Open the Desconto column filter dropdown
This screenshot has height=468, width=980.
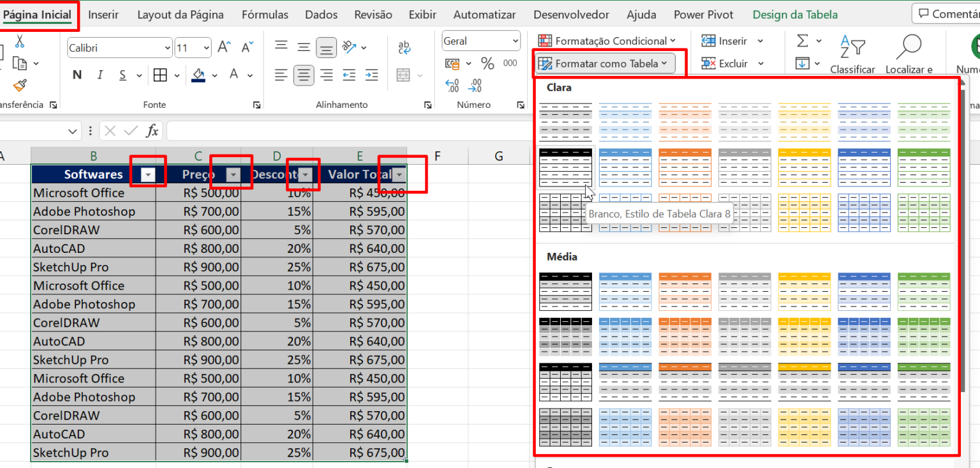coord(306,175)
